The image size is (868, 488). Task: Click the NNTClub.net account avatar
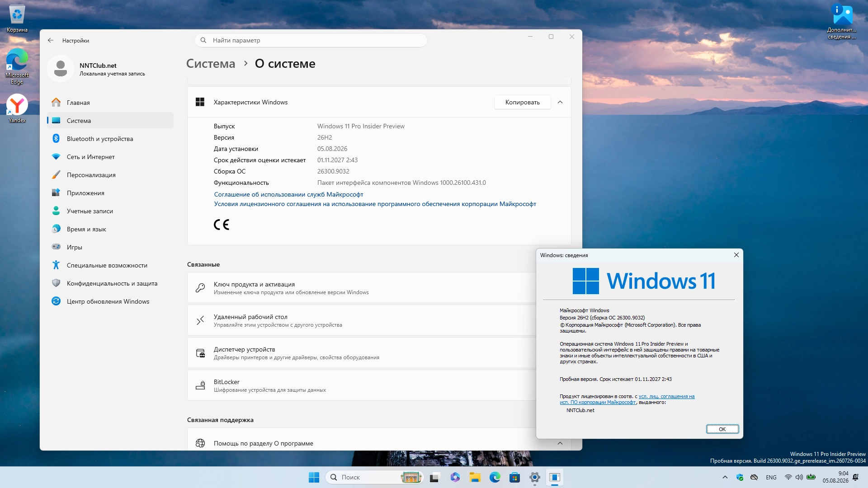click(61, 69)
